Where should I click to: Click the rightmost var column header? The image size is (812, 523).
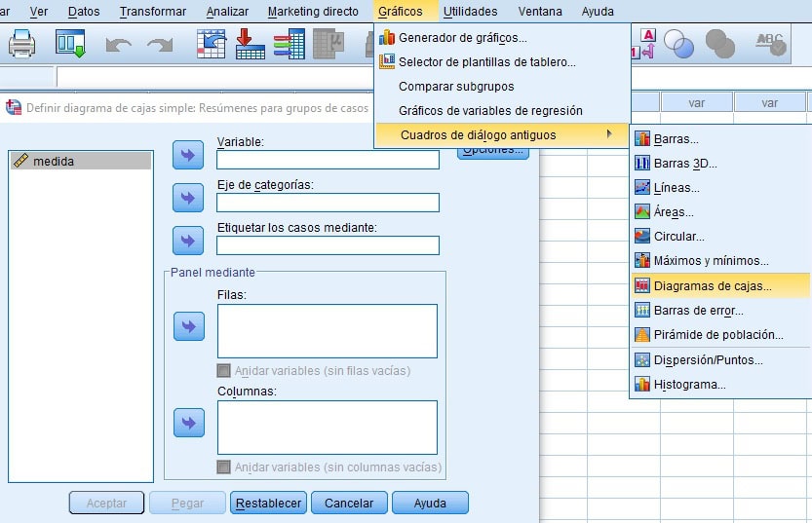pyautogui.click(x=769, y=103)
